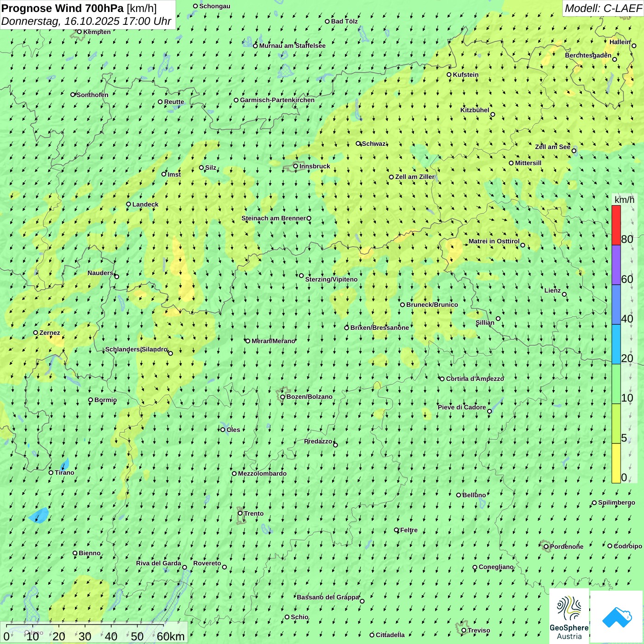Click the Belluno city marker
The image size is (644, 644).
[459, 495]
